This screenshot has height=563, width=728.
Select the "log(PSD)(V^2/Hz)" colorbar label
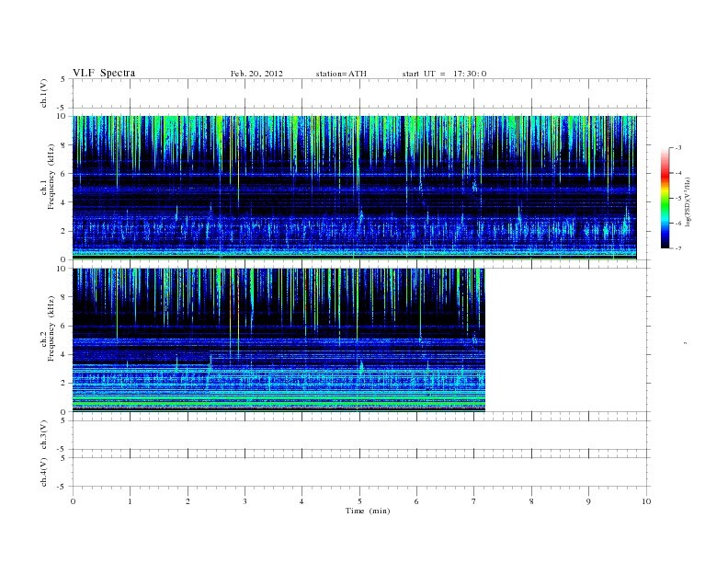pyautogui.click(x=688, y=201)
